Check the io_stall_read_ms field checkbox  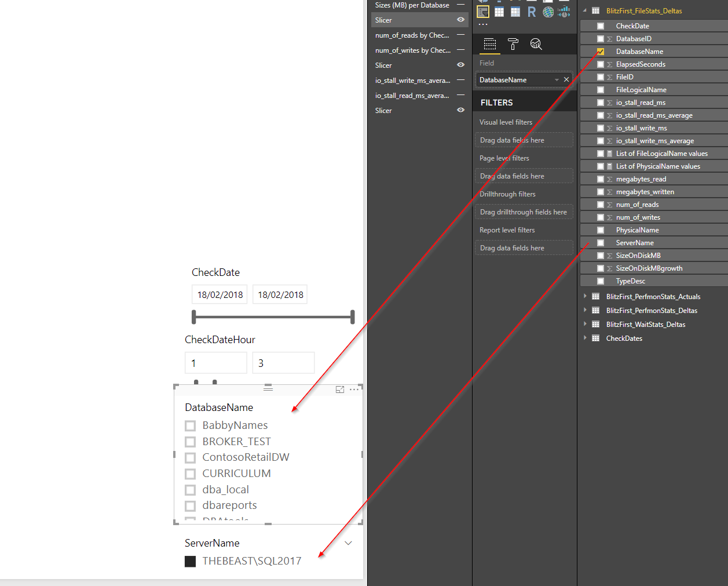(601, 103)
